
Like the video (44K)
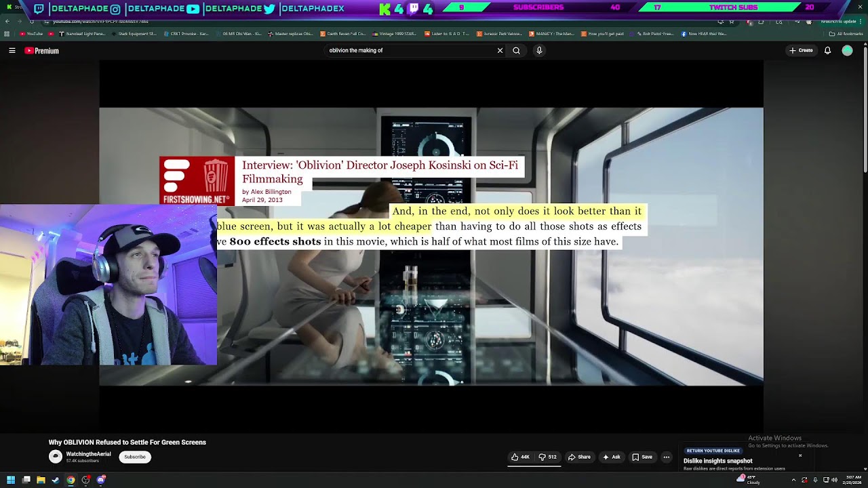coord(521,457)
